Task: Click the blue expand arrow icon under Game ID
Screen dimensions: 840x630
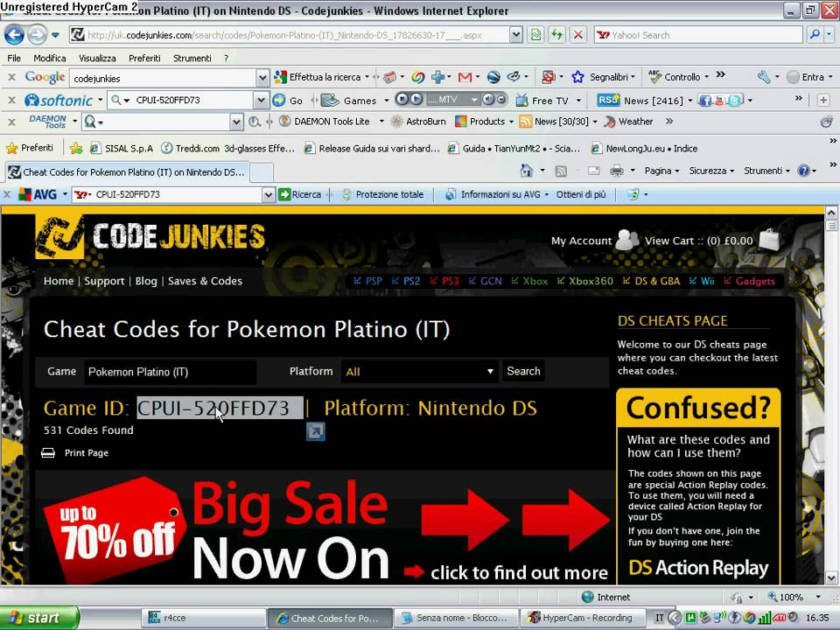Action: [x=316, y=431]
